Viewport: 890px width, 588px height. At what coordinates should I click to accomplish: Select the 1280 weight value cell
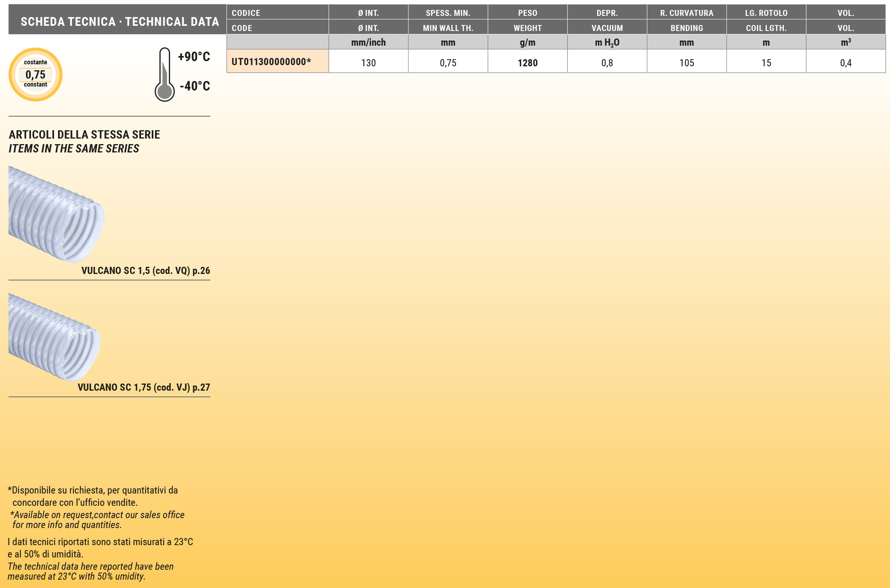tap(527, 63)
